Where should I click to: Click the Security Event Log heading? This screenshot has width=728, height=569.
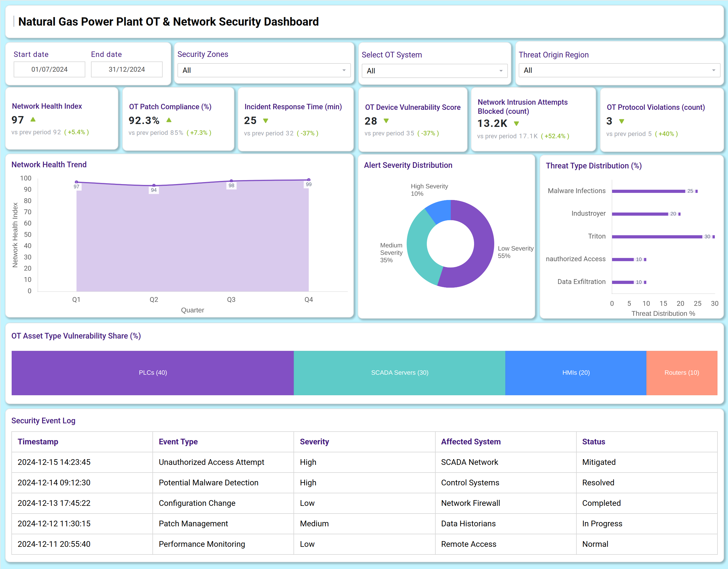(x=43, y=420)
